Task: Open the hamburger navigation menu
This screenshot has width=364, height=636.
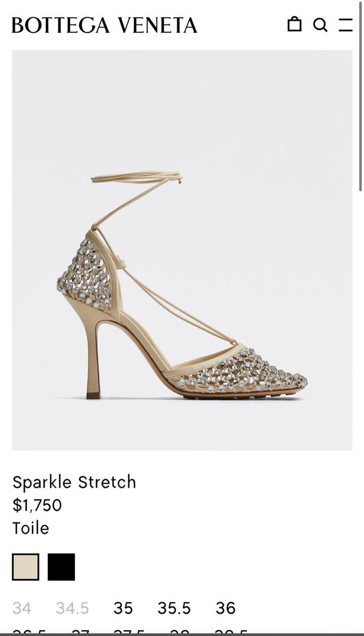Action: 345,25
